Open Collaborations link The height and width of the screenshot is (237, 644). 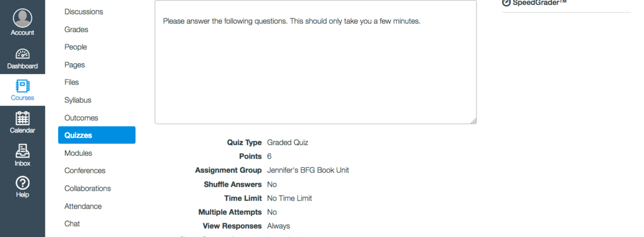coord(87,189)
